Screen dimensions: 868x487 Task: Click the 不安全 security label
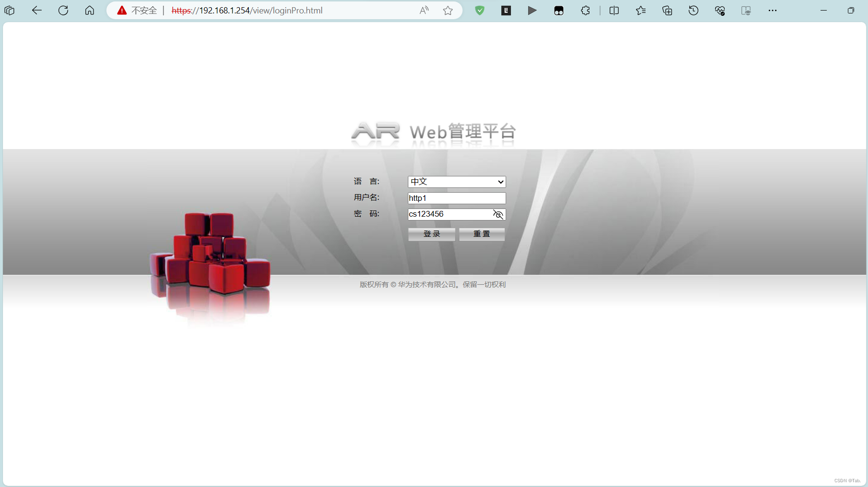144,11
